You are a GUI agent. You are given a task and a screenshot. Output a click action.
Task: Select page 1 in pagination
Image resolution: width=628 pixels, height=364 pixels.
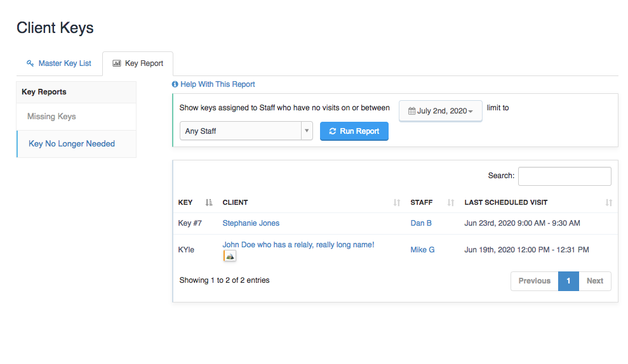tap(568, 281)
